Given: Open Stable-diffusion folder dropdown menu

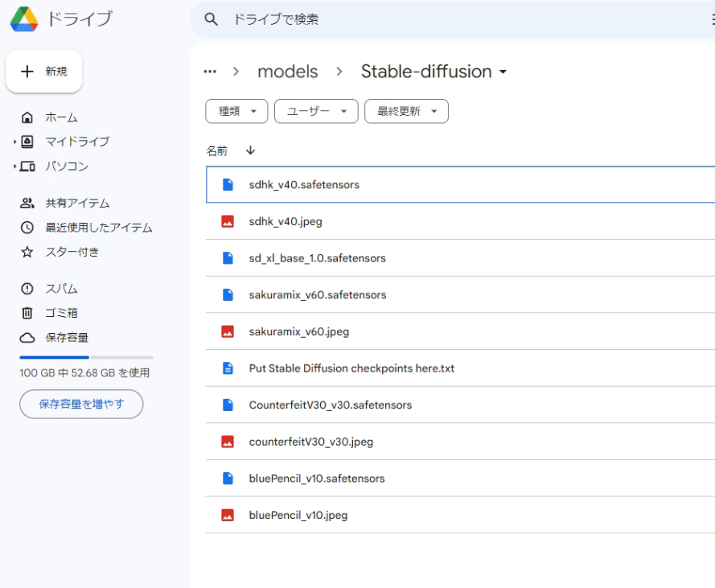Looking at the screenshot, I should tap(503, 72).
